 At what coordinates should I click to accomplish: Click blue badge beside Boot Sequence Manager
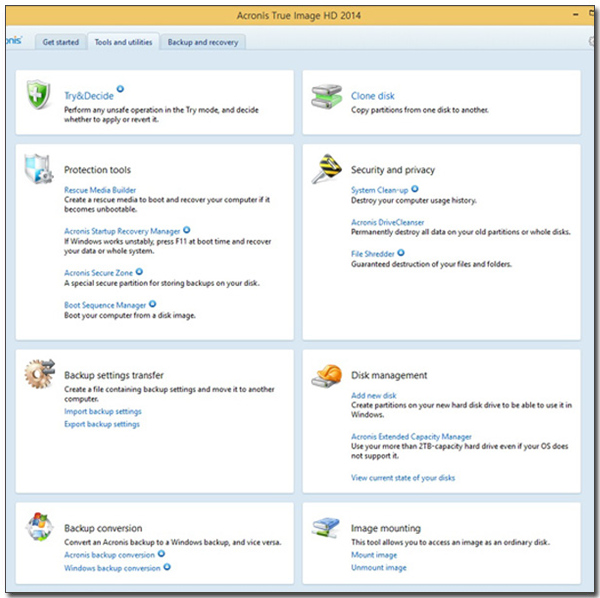[x=152, y=304]
